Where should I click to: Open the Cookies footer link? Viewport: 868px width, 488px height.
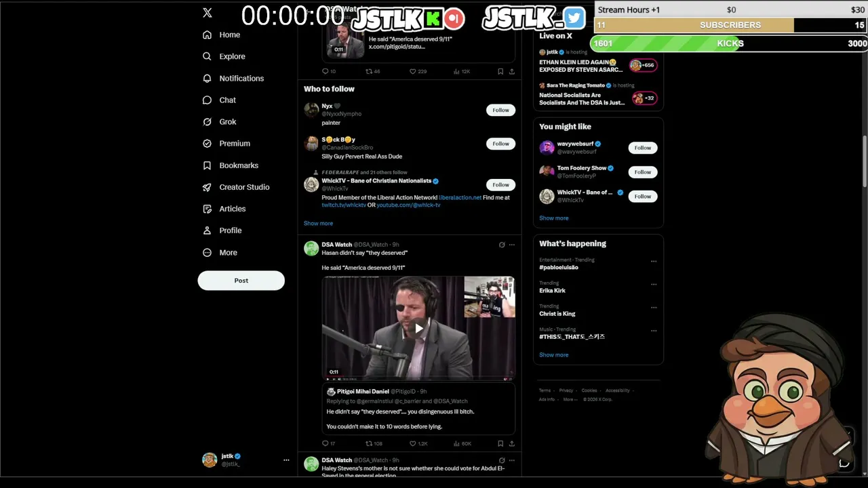[589, 390]
